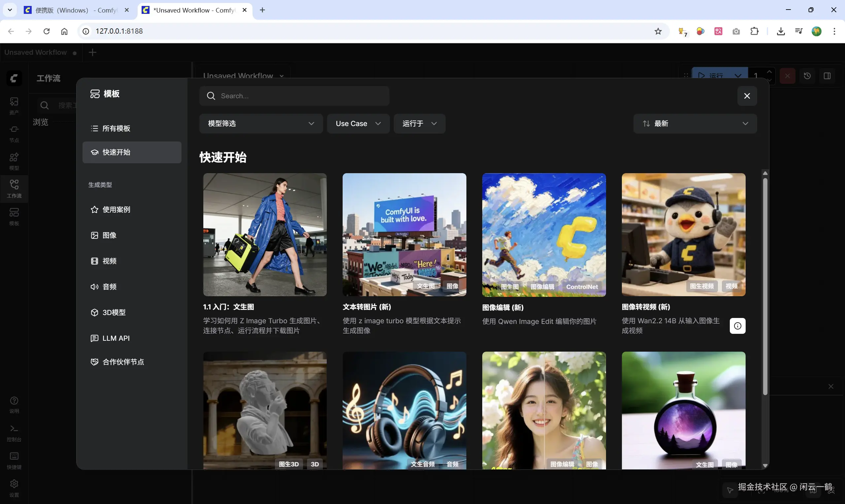Open 控制台 console from sidebar
The width and height of the screenshot is (845, 504).
[x=14, y=433]
